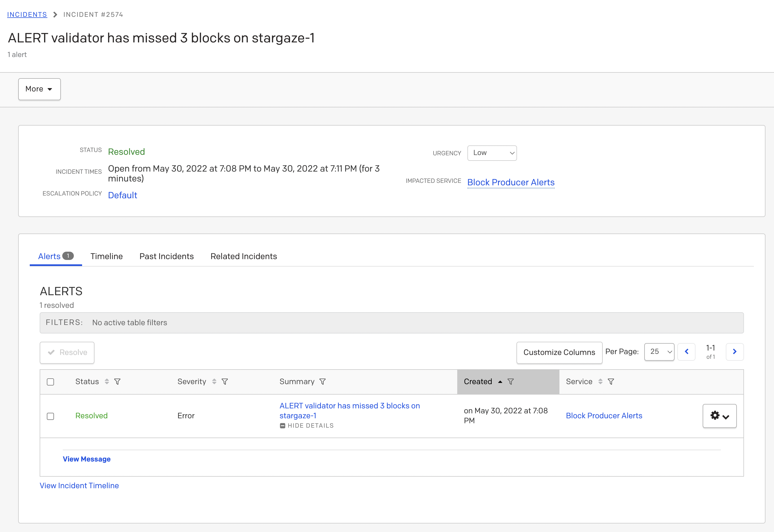774x532 pixels.
Task: Click Severity column filter funnel icon
Action: click(x=225, y=382)
